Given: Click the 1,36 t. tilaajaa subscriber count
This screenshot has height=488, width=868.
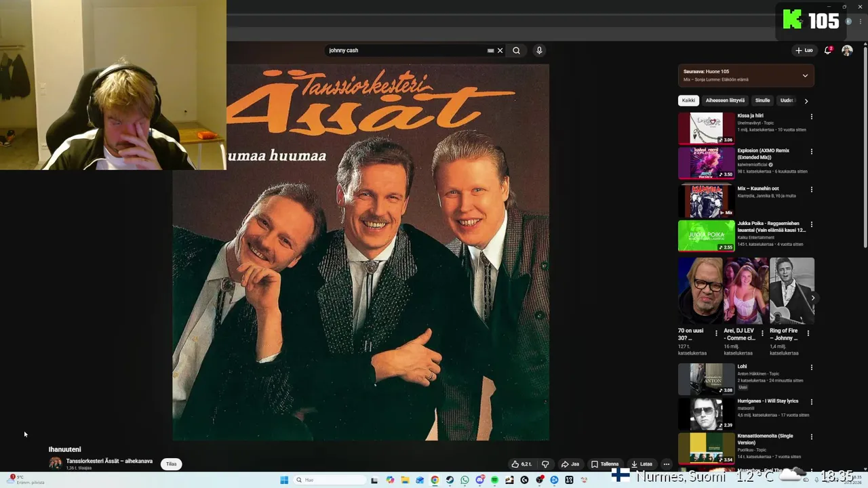Looking at the screenshot, I should [x=79, y=468].
